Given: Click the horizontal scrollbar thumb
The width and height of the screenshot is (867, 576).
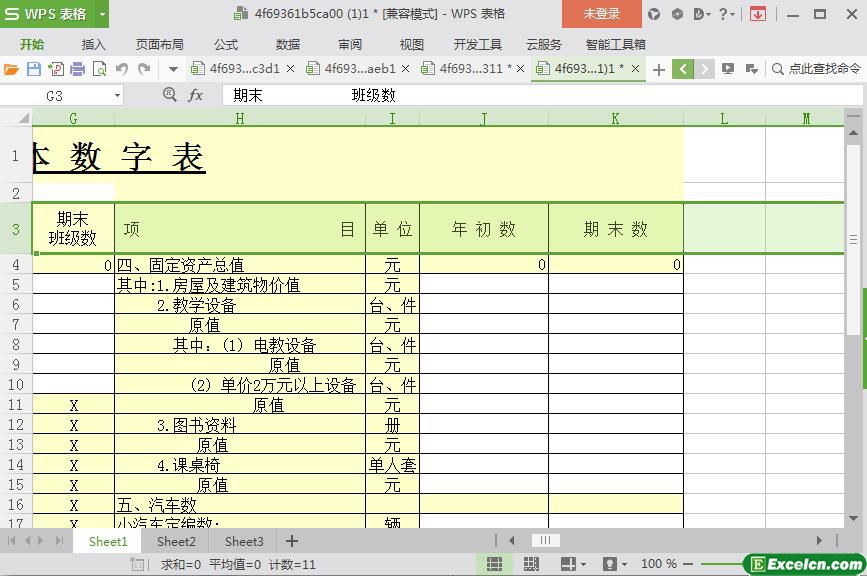Looking at the screenshot, I should click(545, 541).
